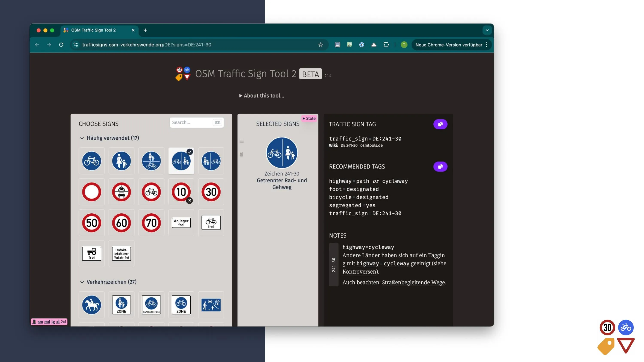The width and height of the screenshot is (644, 362).
Task: Open the 'OSM Traffic Sign Tool 2' tab
Action: point(94,30)
